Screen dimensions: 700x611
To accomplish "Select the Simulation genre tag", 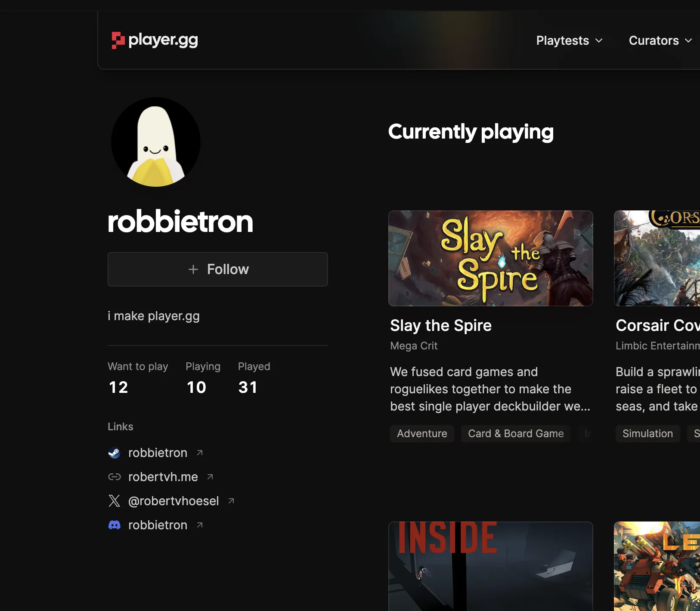I will pyautogui.click(x=647, y=433).
